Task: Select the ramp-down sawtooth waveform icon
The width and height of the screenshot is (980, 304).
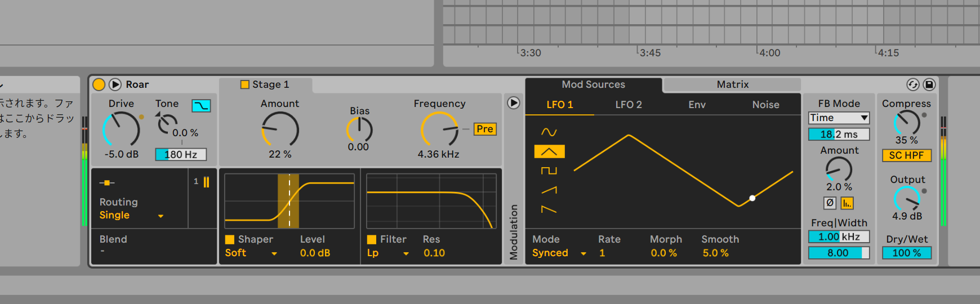Action: pyautogui.click(x=549, y=209)
